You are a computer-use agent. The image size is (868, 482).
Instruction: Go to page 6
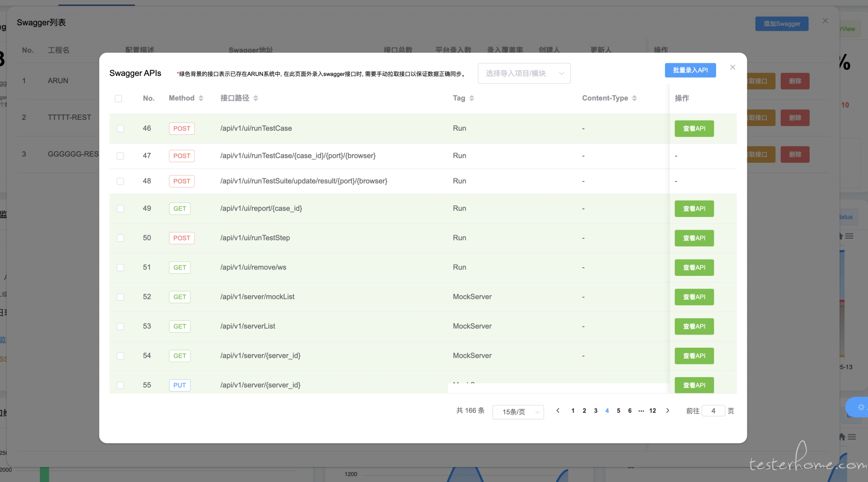(630, 411)
